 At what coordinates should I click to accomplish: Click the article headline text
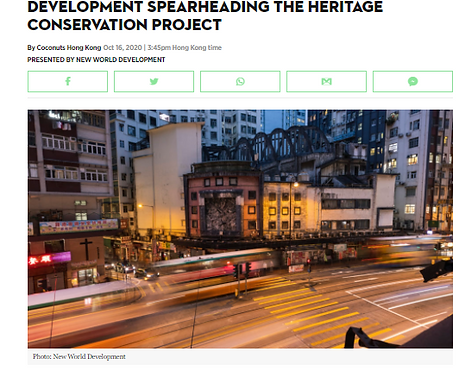205,16
